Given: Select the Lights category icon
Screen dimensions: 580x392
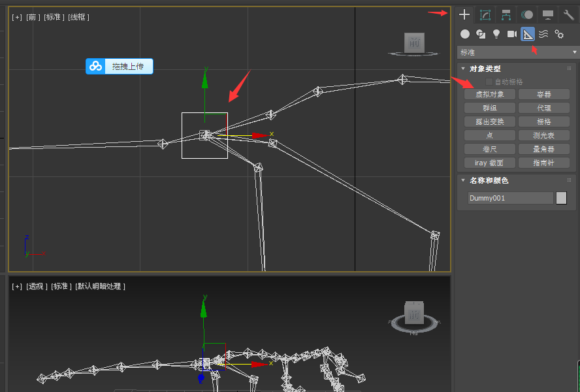Looking at the screenshot, I should [x=496, y=34].
